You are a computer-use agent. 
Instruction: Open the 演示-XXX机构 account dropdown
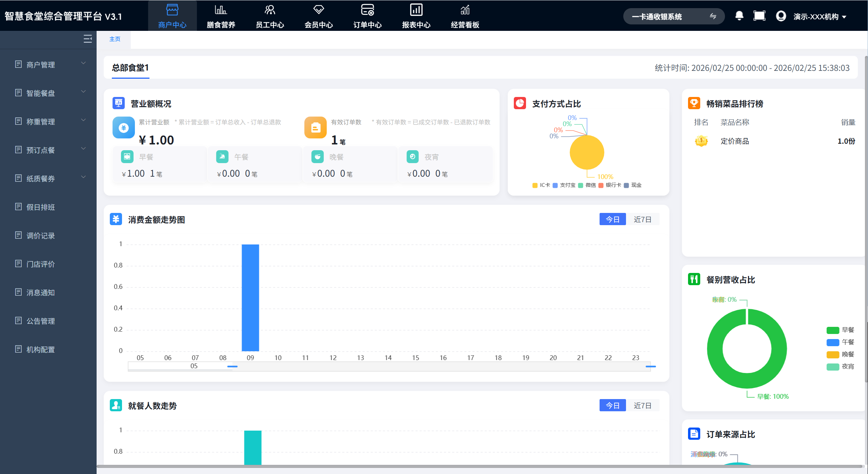click(820, 17)
